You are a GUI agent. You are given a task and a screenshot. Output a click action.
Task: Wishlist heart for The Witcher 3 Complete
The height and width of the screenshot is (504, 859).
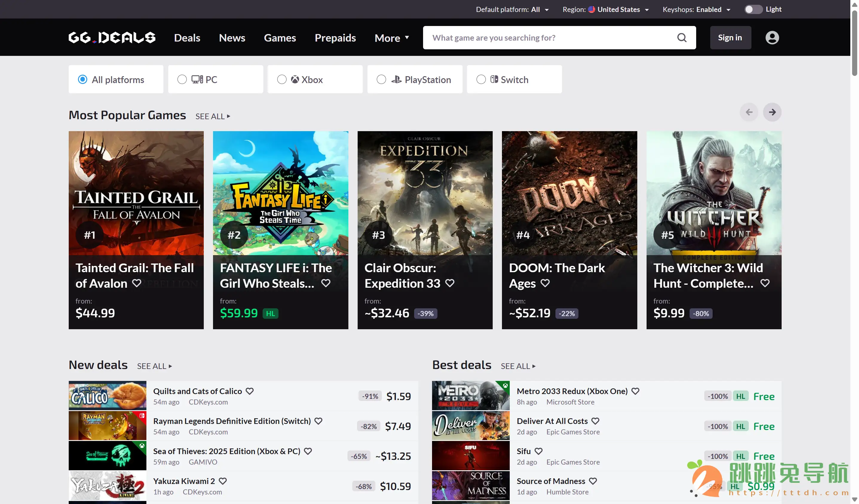click(765, 283)
